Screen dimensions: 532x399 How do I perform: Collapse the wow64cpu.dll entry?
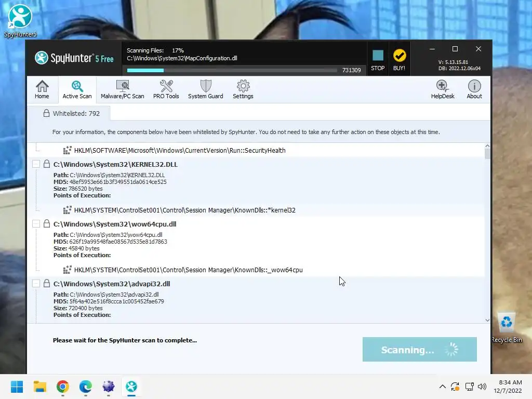(x=36, y=224)
